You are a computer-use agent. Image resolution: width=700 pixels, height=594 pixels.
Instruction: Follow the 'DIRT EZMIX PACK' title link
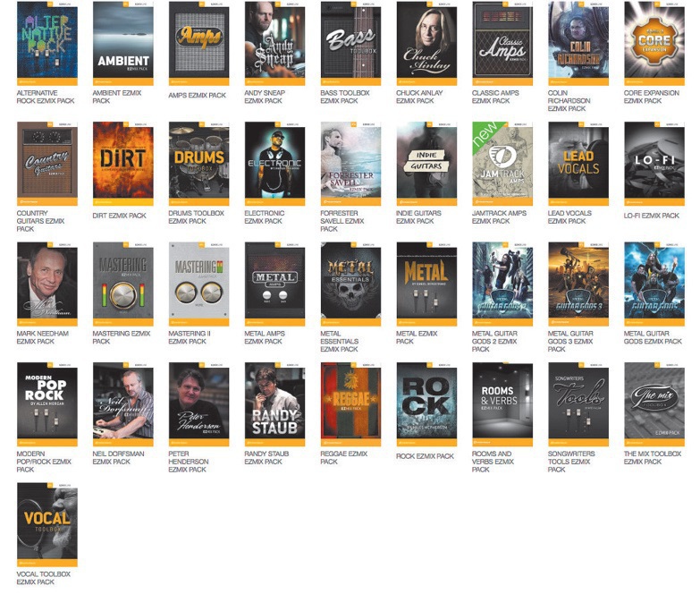coord(119,216)
